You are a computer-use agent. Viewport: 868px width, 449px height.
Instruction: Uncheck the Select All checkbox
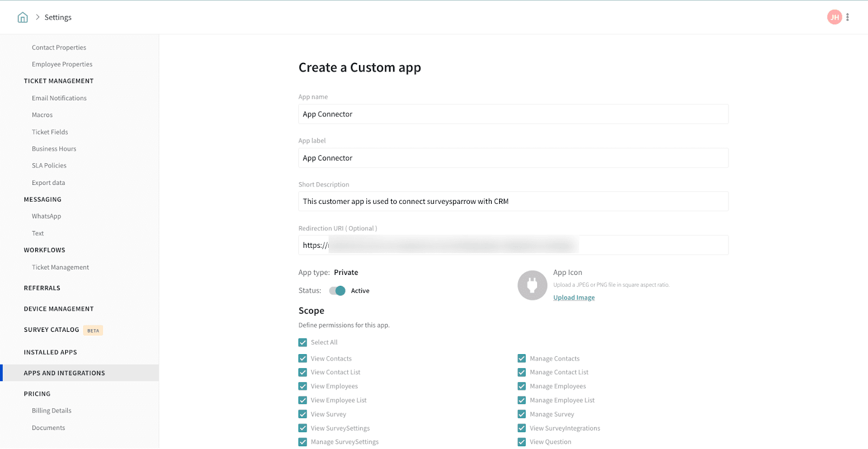[x=303, y=343]
